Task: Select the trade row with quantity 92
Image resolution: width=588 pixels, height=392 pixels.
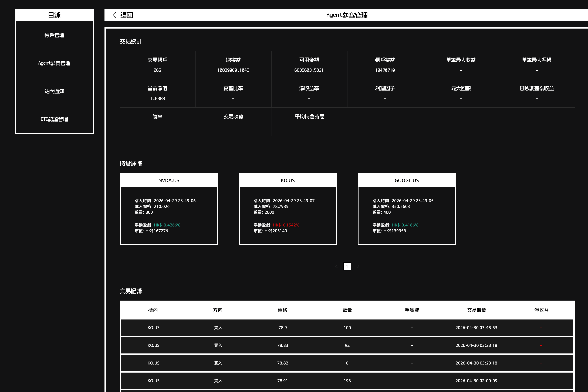Action: [347, 345]
